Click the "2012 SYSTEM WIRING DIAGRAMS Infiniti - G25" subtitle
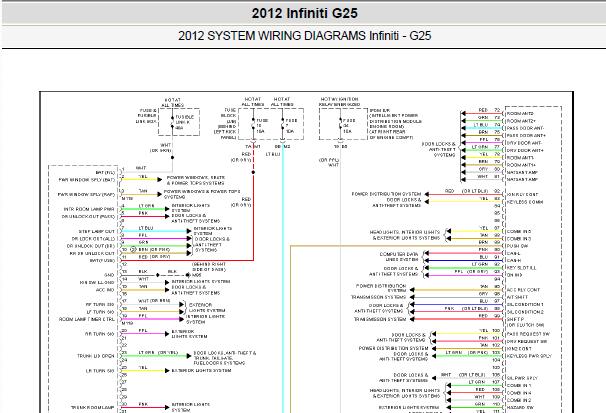This screenshot has width=606, height=413. [x=305, y=36]
